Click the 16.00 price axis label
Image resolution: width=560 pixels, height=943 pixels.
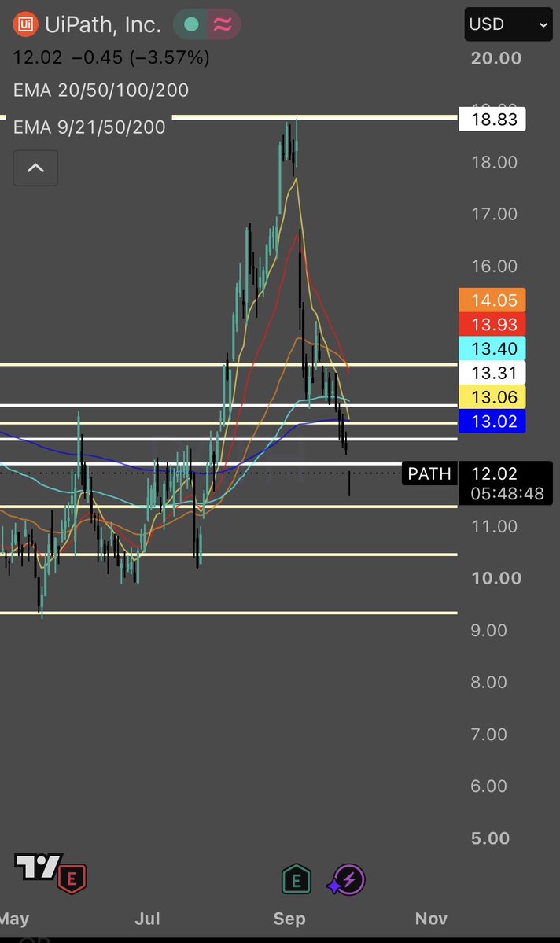(495, 267)
